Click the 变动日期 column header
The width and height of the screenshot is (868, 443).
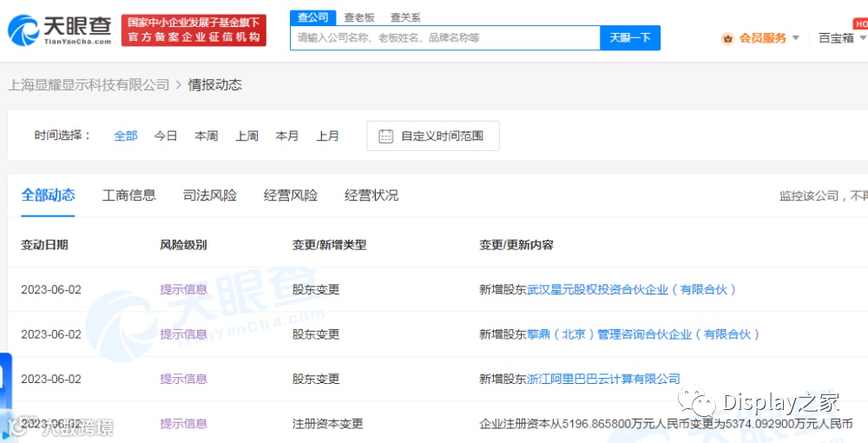point(44,245)
